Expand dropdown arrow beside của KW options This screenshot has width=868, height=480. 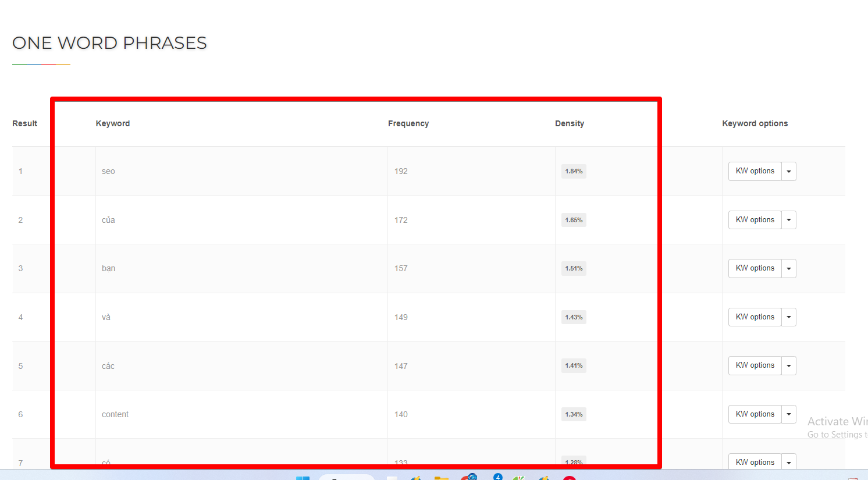(789, 220)
